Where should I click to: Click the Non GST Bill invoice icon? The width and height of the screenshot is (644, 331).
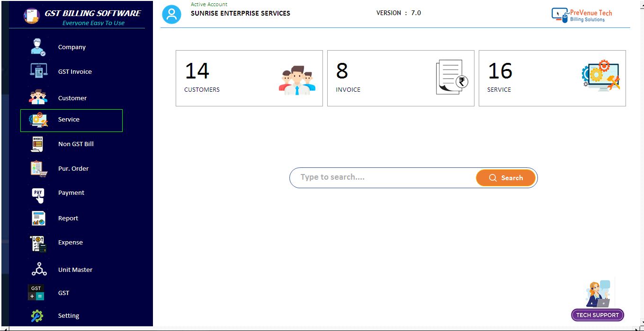click(37, 144)
